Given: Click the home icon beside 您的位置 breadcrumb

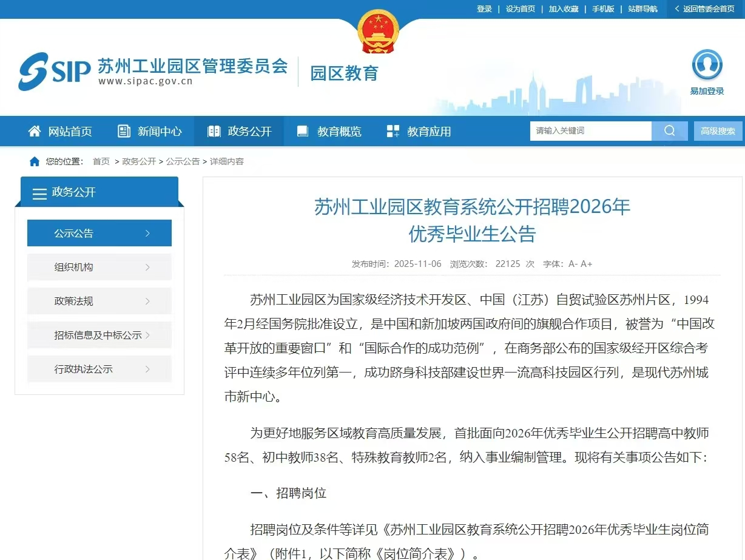Looking at the screenshot, I should click(x=35, y=161).
